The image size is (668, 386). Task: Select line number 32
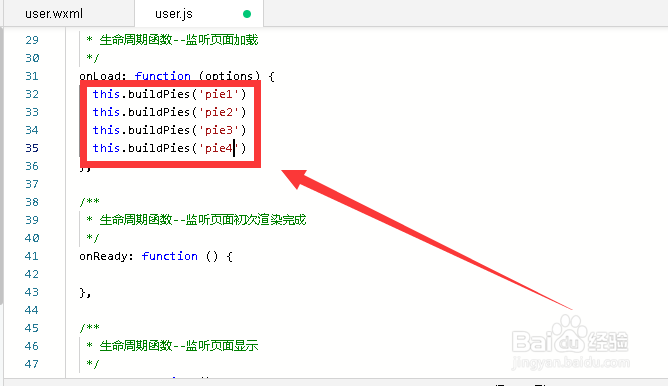point(32,94)
